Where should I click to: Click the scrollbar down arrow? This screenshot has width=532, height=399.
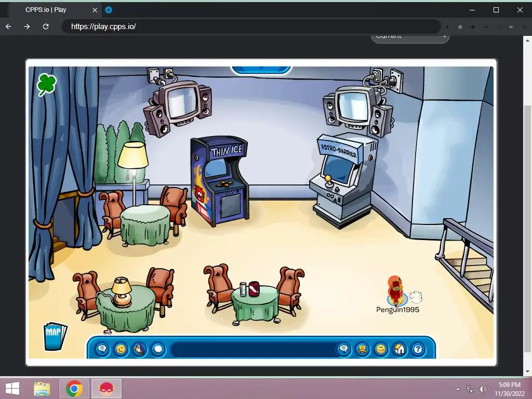527,371
